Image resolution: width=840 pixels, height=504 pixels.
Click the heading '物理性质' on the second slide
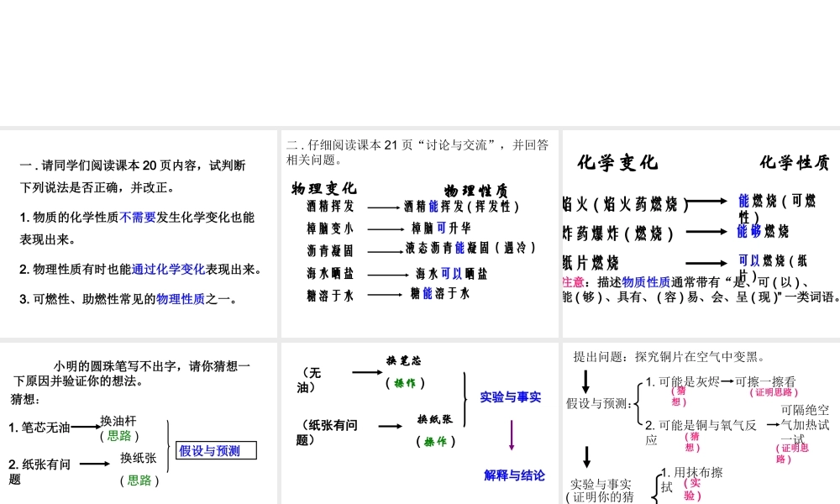click(x=475, y=191)
